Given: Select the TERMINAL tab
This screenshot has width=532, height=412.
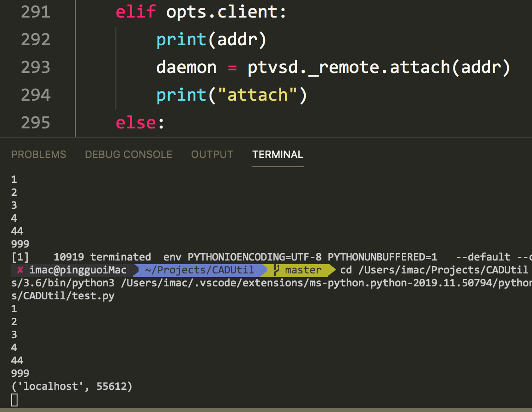Looking at the screenshot, I should point(278,154).
